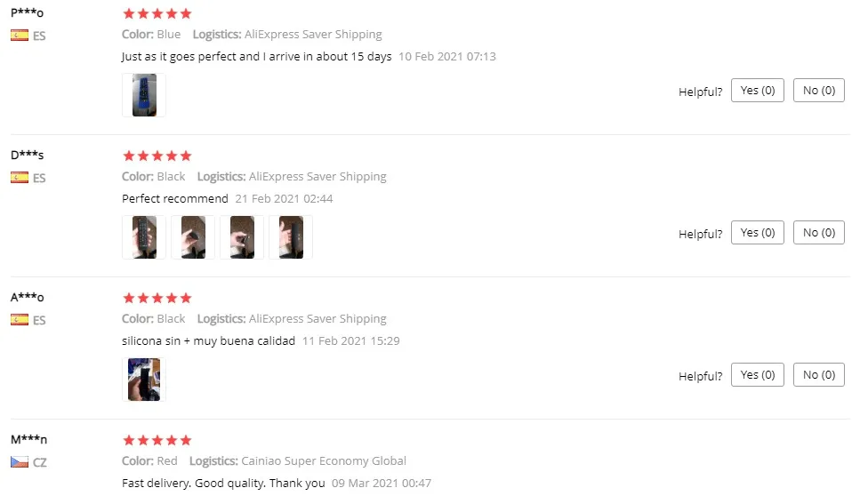
Task: Click Yes on P***o's review helpfulness
Action: [758, 91]
